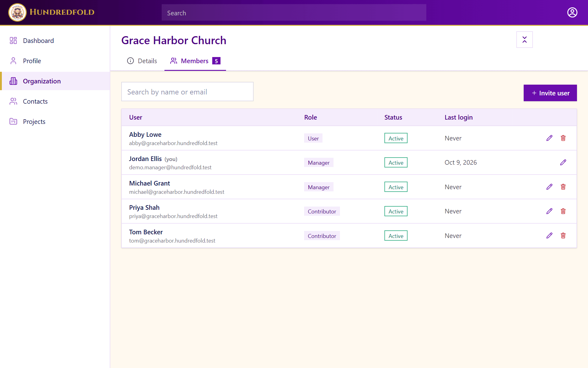Click Michael Grant's Manager role badge
Viewport: 588px width, 368px height.
(x=318, y=187)
